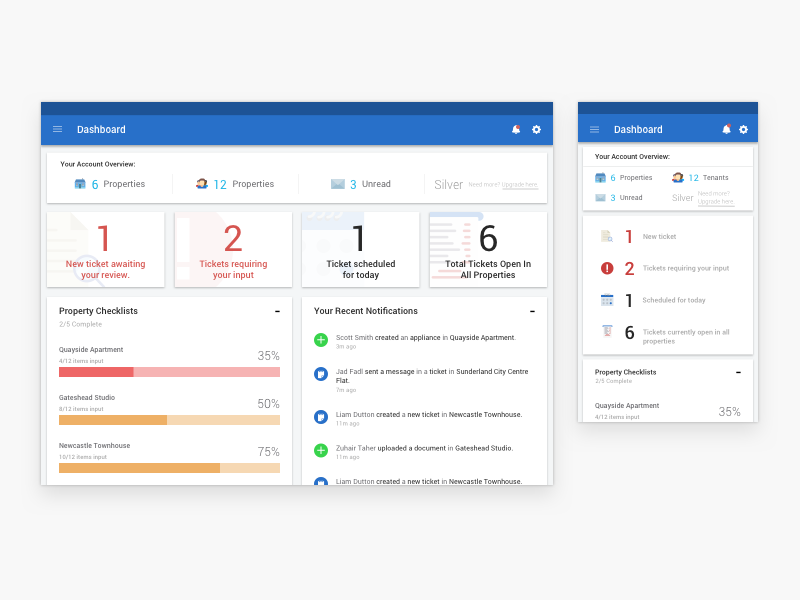Screen dimensions: 800x600
Task: Open the settings gear on the mobile dashboard
Action: click(743, 130)
